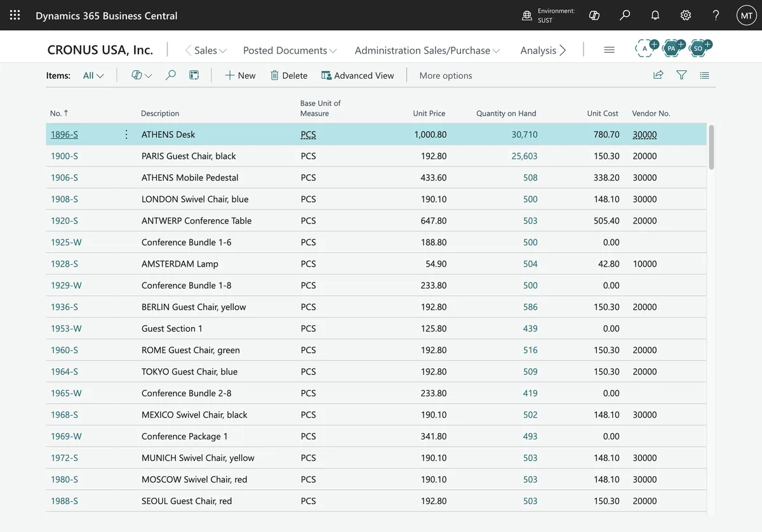The image size is (762, 532).
Task: Expand the All views dropdown
Action: pyautogui.click(x=93, y=76)
